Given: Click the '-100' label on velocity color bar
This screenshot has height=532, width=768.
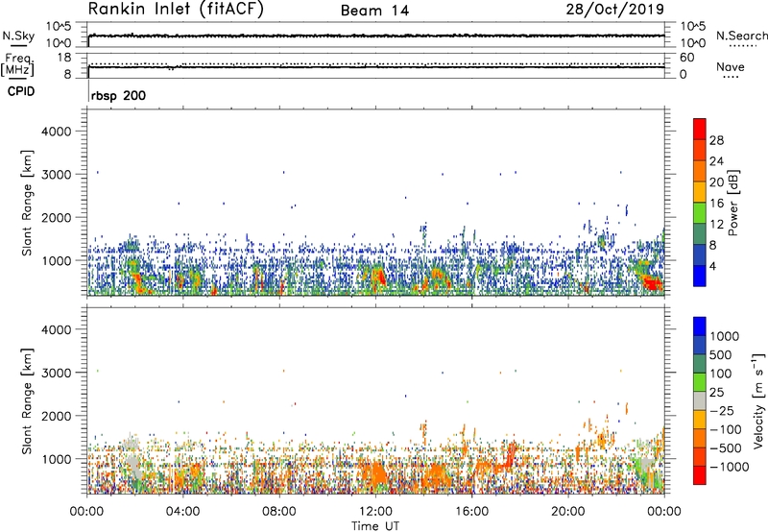Looking at the screenshot, I should (x=726, y=429).
